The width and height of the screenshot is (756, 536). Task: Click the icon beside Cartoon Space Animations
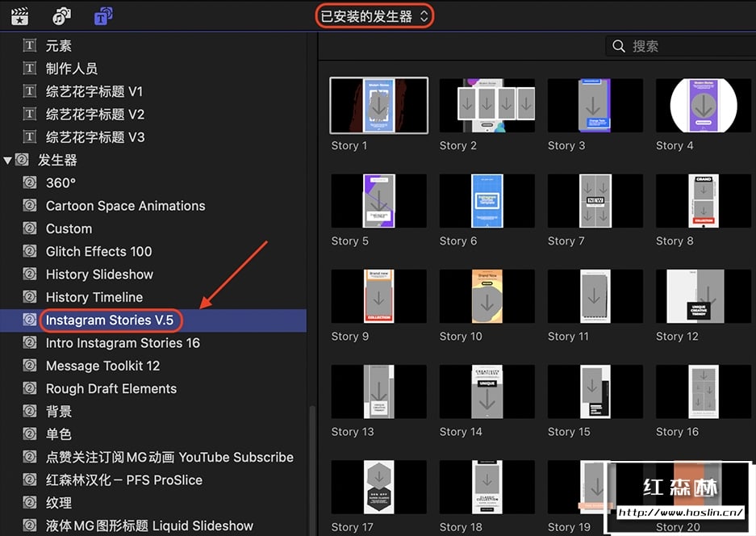(x=29, y=206)
